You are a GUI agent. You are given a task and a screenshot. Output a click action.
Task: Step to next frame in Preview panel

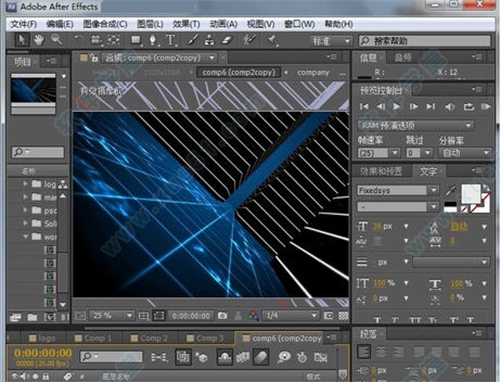414,107
